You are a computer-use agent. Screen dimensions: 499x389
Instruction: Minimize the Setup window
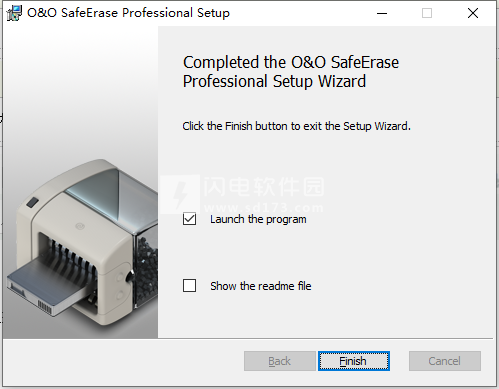[382, 13]
